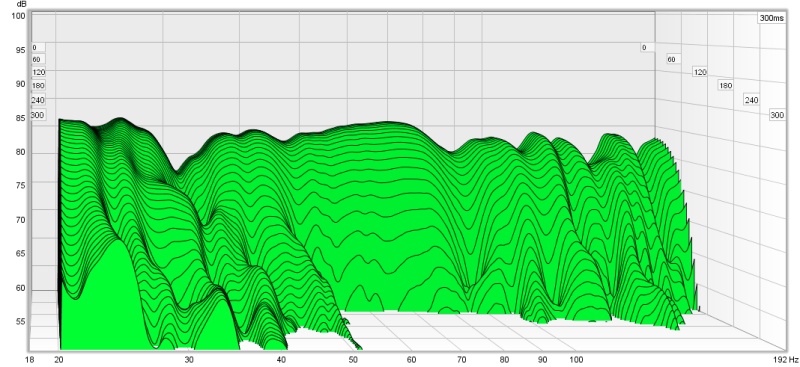Choose the 120 ms tag on right depth axis
The height and width of the screenshot is (367, 800).
point(700,72)
